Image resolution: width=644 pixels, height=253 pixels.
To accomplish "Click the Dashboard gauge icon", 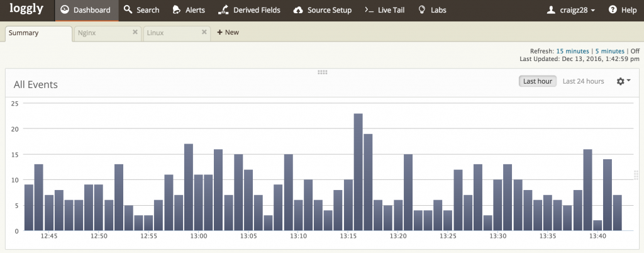I will [x=65, y=10].
